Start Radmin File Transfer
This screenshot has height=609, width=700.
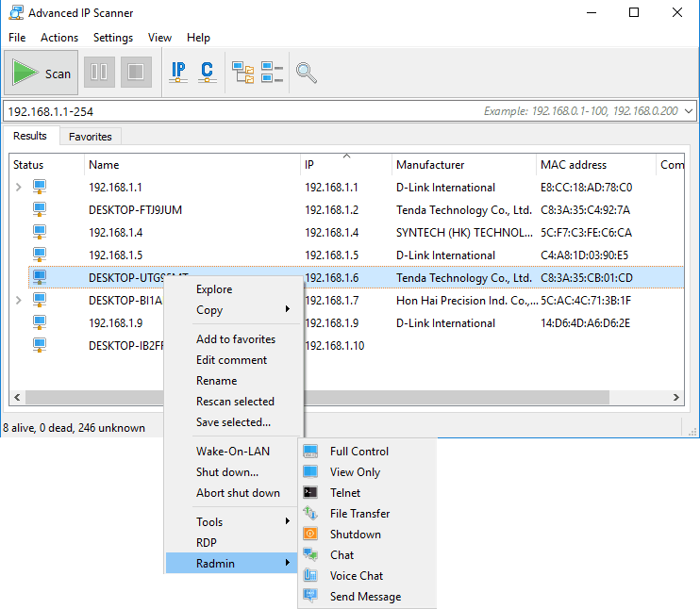[367, 514]
